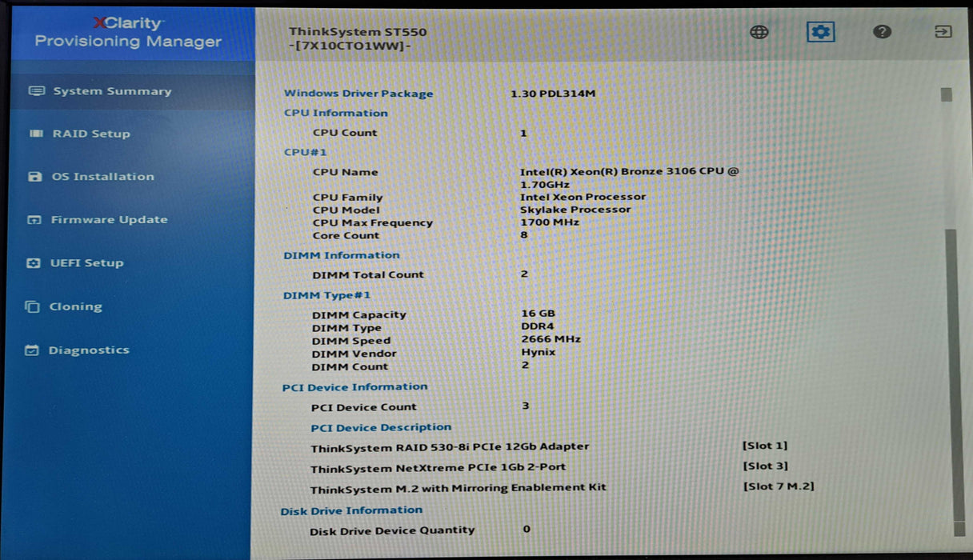Select Diagnostics in the sidebar

click(88, 350)
